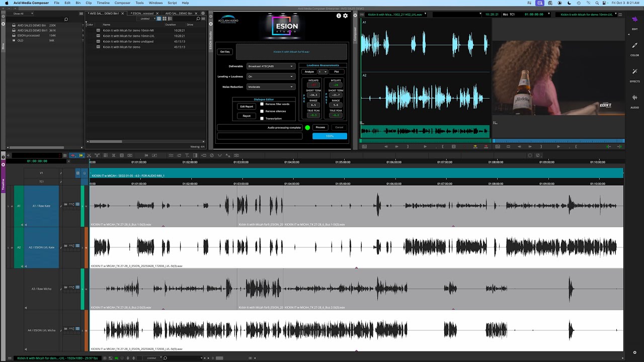Viewport: 644px width, 362px height.
Task: Switch to the Effects workspace
Action: pyautogui.click(x=634, y=75)
